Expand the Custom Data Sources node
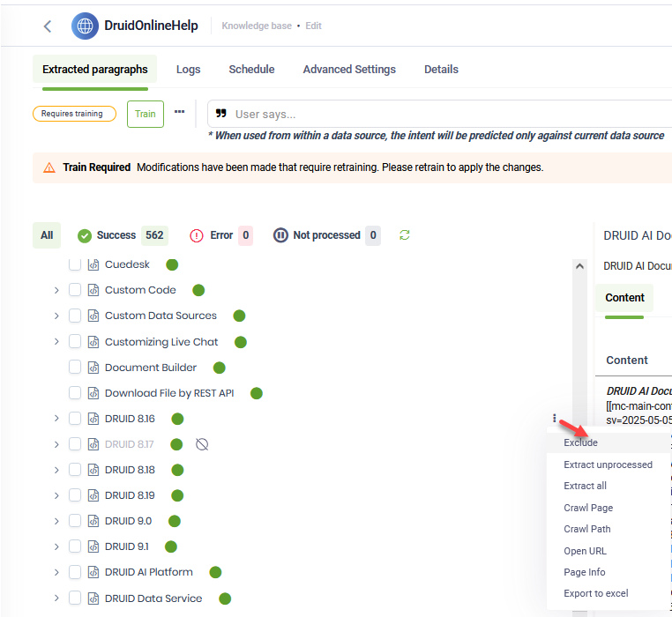The height and width of the screenshot is (617, 672). pos(56,316)
